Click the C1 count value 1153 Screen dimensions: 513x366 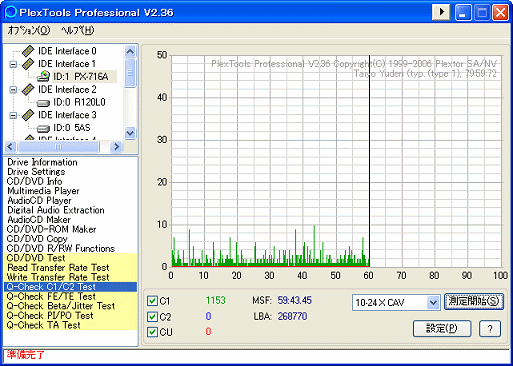(x=216, y=300)
